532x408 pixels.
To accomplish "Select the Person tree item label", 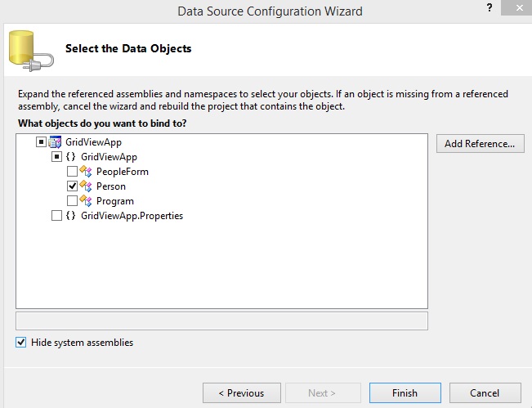I will 111,186.
